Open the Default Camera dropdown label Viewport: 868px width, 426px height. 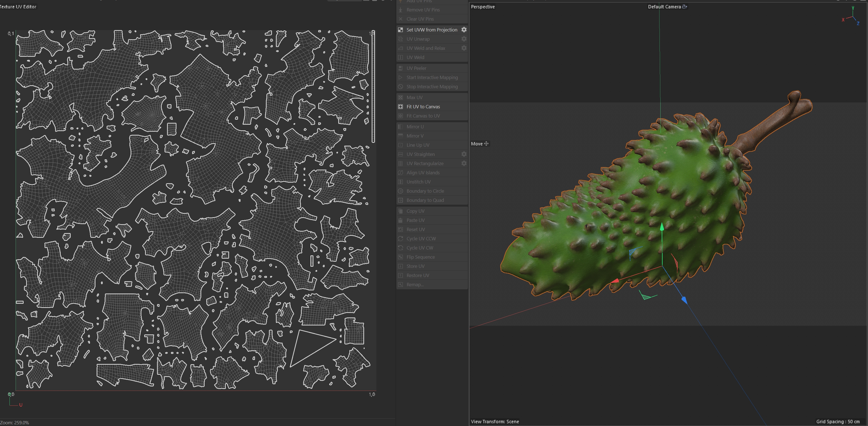(x=664, y=7)
